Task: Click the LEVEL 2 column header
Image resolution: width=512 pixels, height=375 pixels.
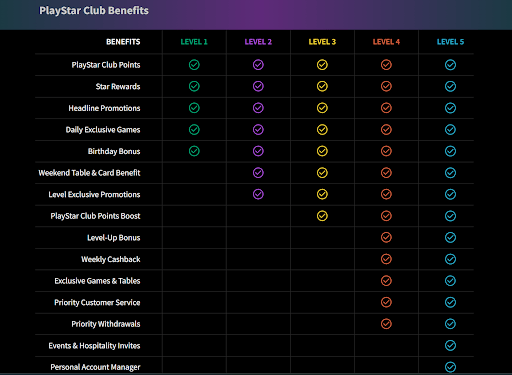Action: (x=258, y=42)
